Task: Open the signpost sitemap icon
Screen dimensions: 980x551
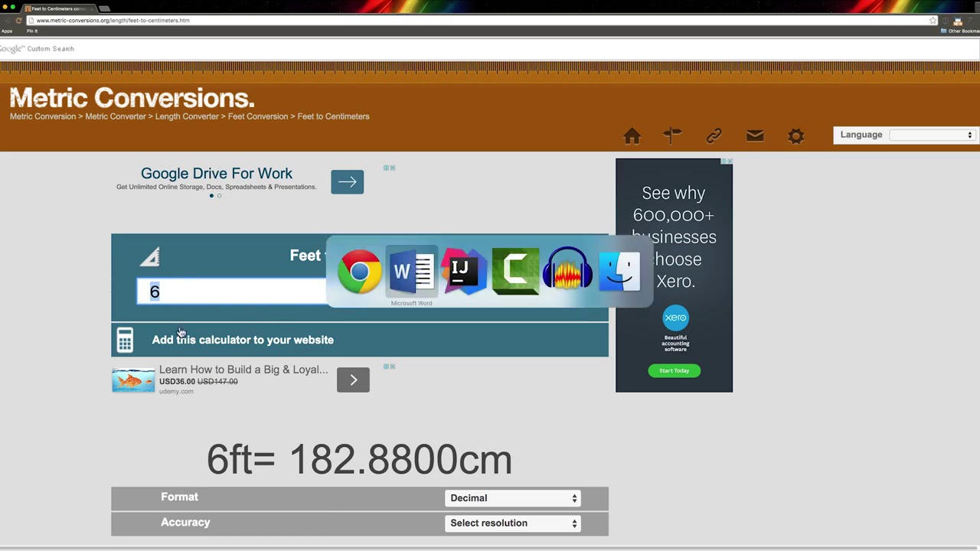Action: pyautogui.click(x=672, y=135)
